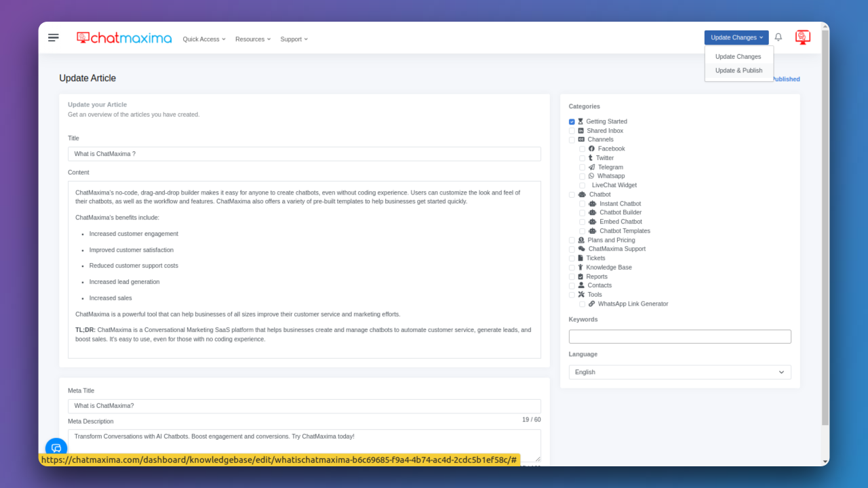
Task: Click the Meta Description text area
Action: (304, 445)
